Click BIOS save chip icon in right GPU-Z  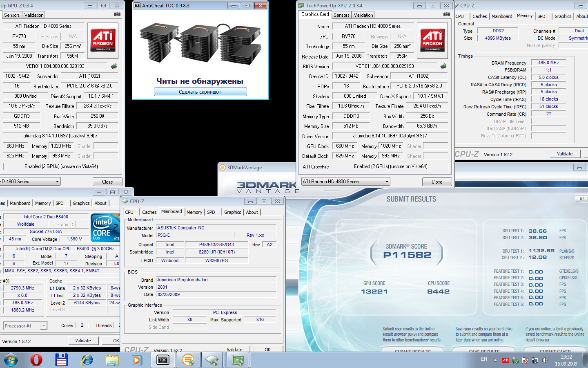(443, 66)
